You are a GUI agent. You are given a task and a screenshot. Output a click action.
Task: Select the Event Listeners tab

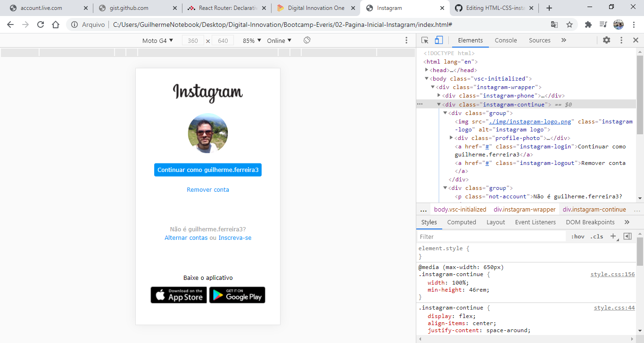pyautogui.click(x=535, y=222)
